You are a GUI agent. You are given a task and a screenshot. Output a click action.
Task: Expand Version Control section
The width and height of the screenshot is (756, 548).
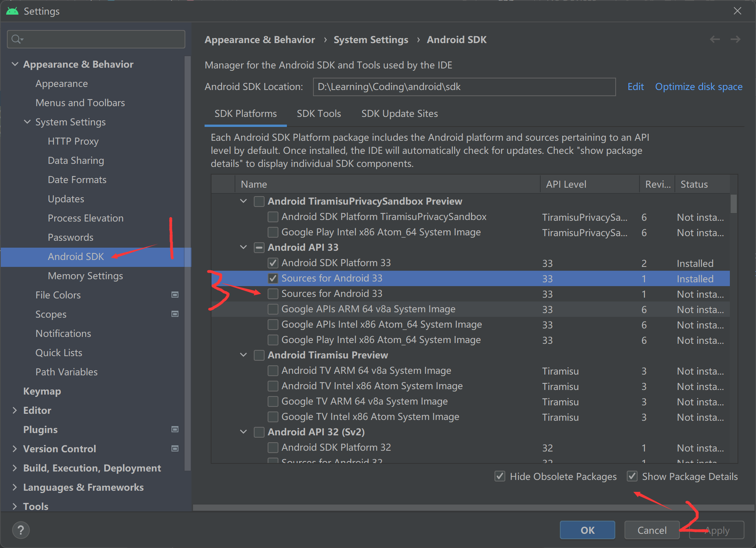pyautogui.click(x=15, y=449)
